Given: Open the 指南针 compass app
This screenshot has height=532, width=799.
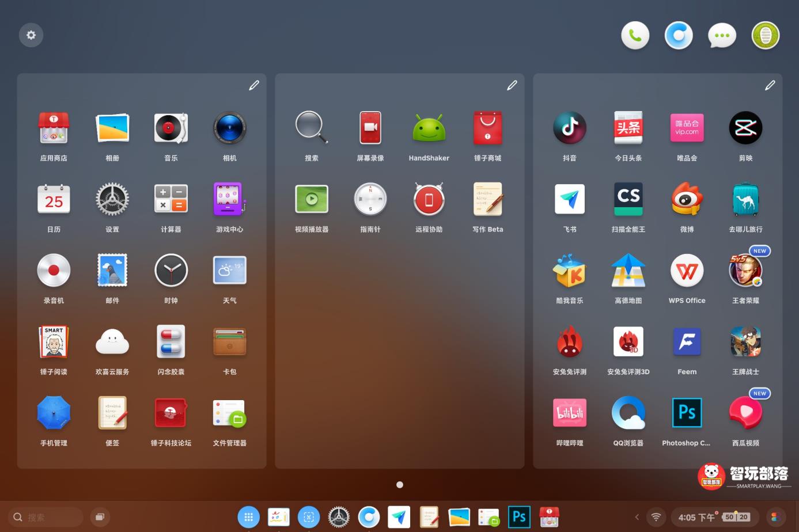Looking at the screenshot, I should click(370, 199).
